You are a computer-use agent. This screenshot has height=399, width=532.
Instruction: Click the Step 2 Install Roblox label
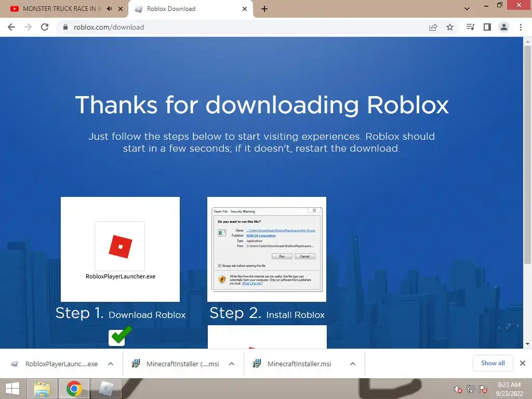coord(267,313)
